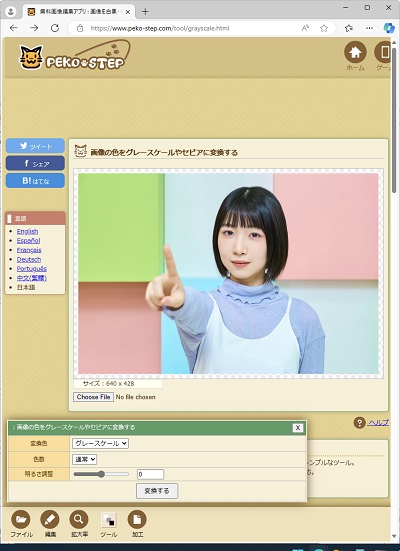Open the Help (ヘルプ) link
The width and height of the screenshot is (400, 551).
(378, 423)
